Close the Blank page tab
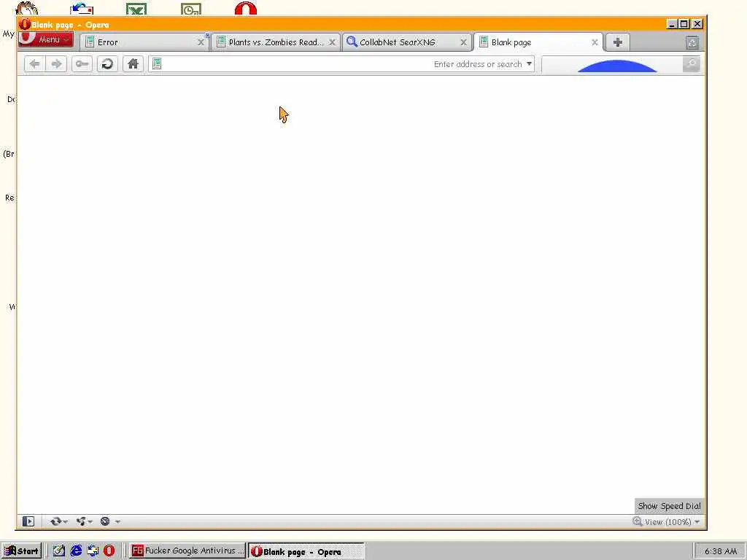 point(595,42)
